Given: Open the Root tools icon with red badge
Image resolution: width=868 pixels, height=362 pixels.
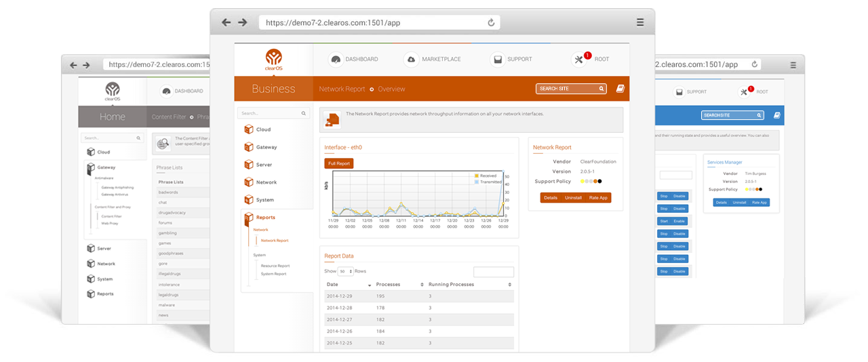Looking at the screenshot, I should point(580,60).
